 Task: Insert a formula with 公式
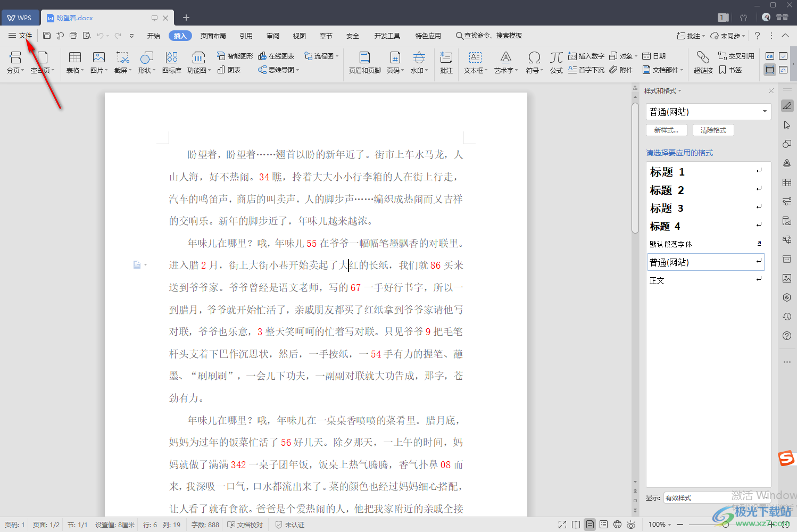click(557, 62)
